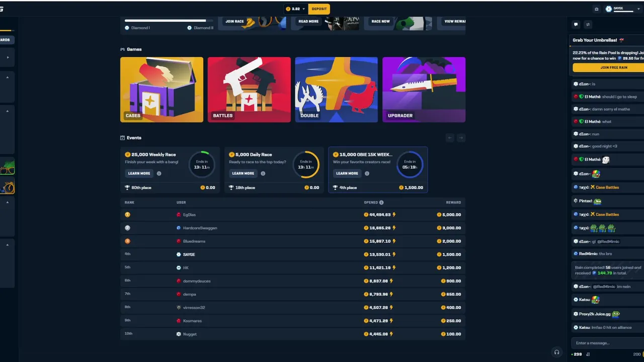Click user dommydeuces in leaderboard
The width and height of the screenshot is (644, 362).
point(196,281)
